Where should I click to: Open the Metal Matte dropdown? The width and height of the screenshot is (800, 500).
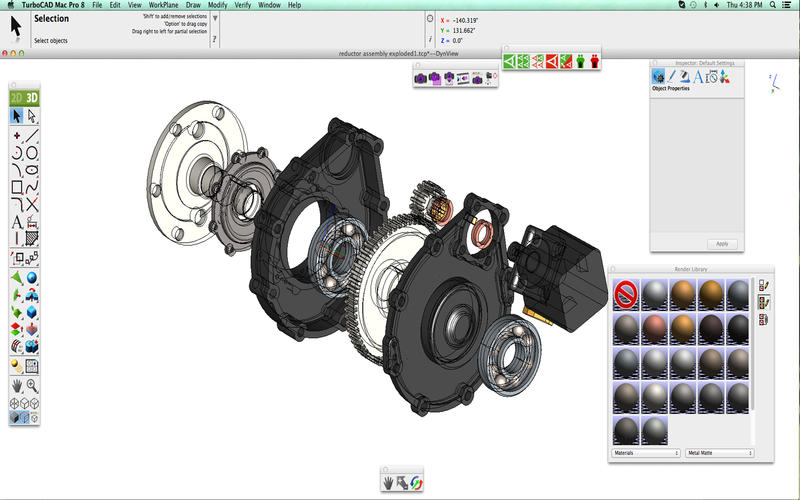719,453
